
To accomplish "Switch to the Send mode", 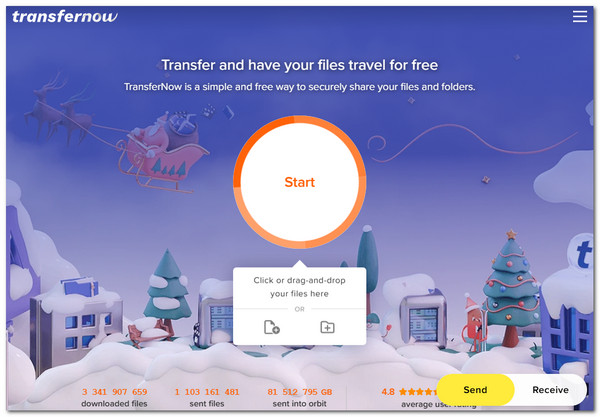I will pos(475,389).
